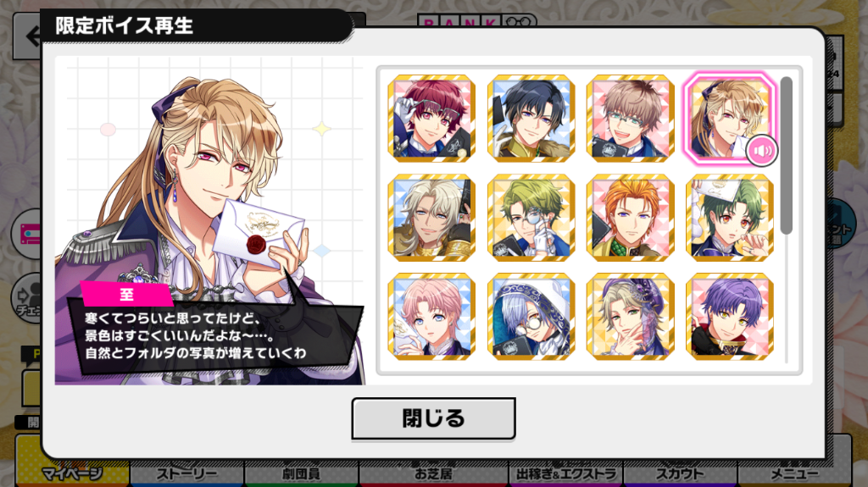This screenshot has width=868, height=487.
Task: Open the メニュー tab
Action: (x=794, y=474)
